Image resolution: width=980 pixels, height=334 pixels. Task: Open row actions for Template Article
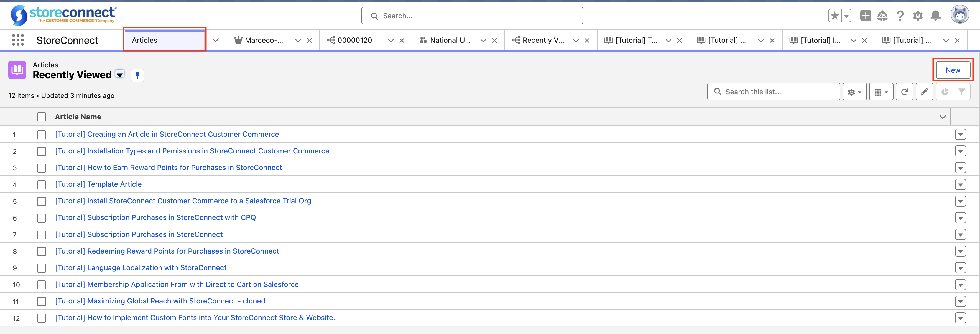coord(960,185)
